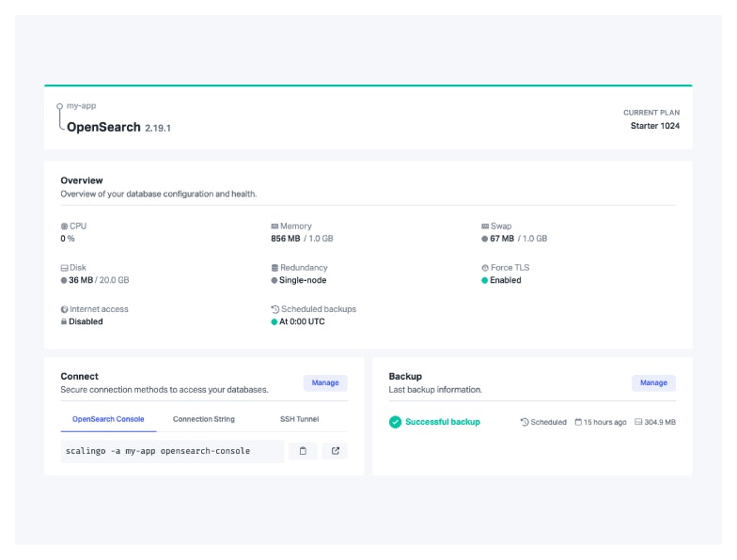Image resolution: width=737 pixels, height=560 pixels.
Task: Click the Internet access globe icon
Action: pos(64,309)
